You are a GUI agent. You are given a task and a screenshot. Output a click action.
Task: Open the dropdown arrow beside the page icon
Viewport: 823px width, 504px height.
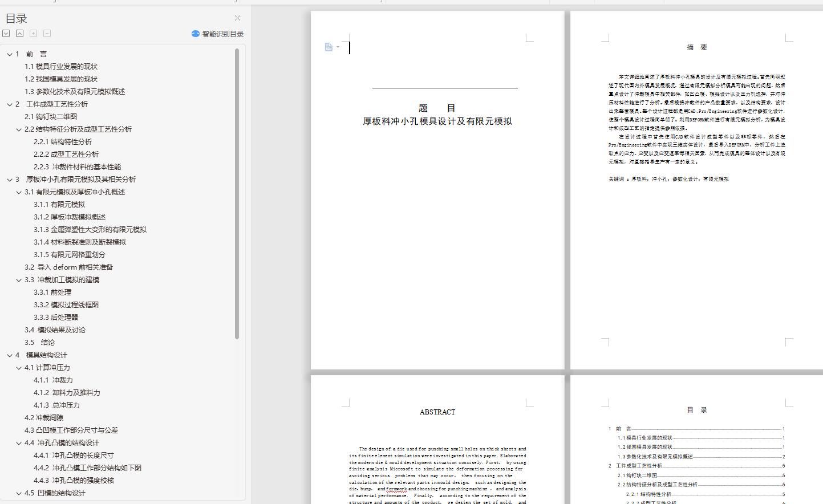pos(338,47)
